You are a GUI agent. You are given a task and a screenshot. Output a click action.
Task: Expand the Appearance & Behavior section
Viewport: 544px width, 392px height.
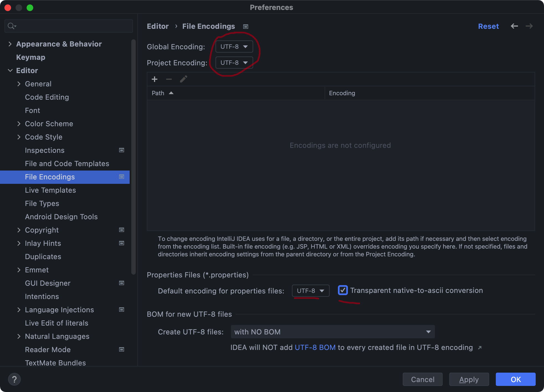pos(10,43)
